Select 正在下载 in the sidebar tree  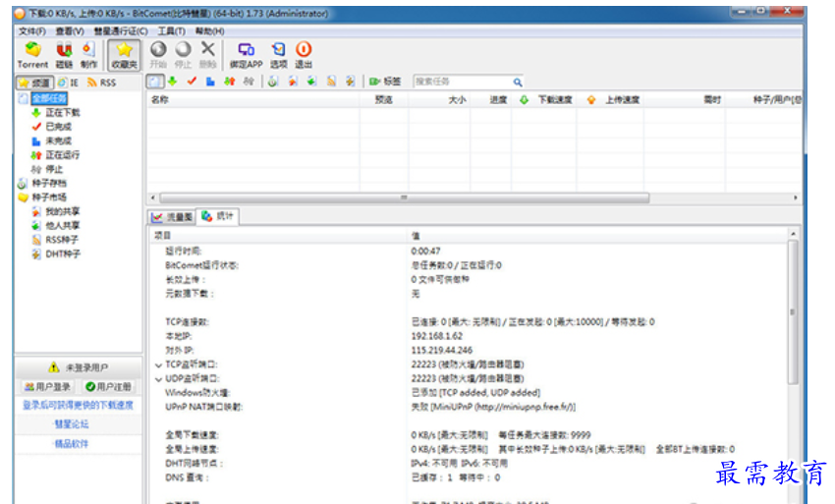62,112
